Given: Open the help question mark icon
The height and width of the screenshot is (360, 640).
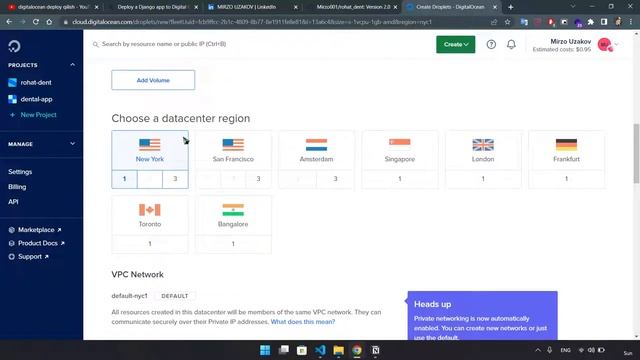Looking at the screenshot, I should [x=491, y=44].
